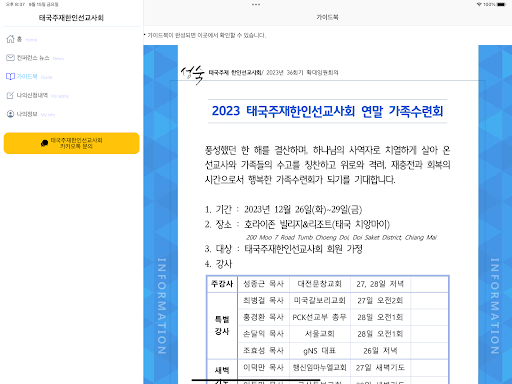512x384 pixels.
Task: Tap the three-dot multitasking control at top
Action: pyautogui.click(x=256, y=4)
